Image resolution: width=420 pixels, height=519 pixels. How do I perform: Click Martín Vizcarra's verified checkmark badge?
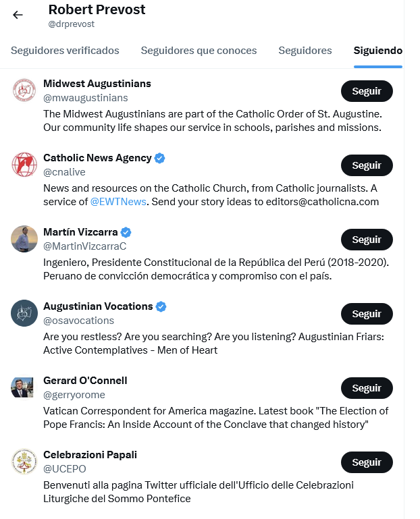coord(126,232)
